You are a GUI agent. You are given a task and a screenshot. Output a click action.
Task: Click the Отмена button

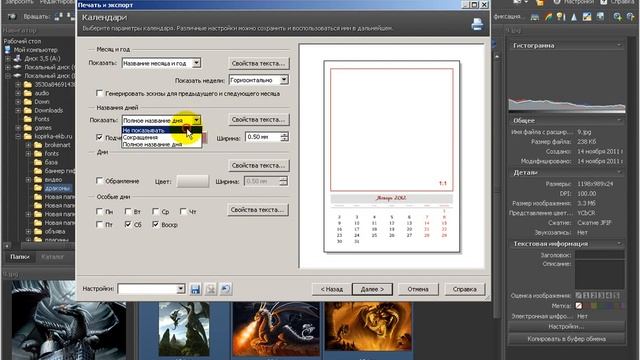tap(418, 289)
